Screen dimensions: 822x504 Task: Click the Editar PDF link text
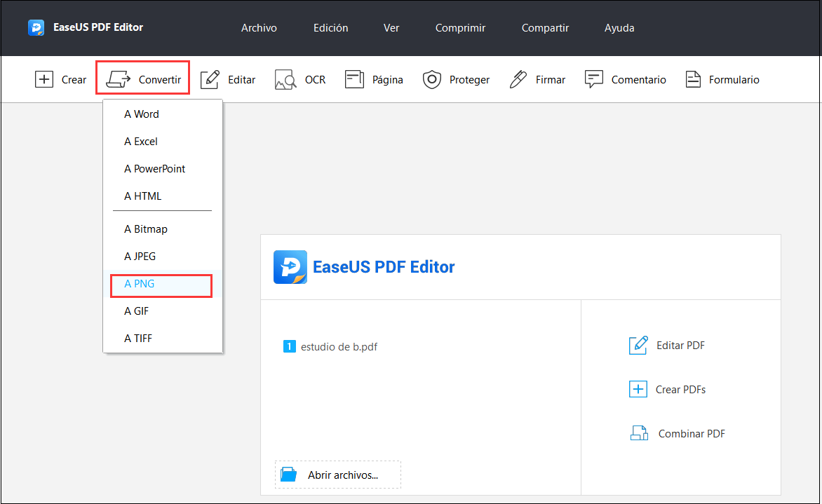680,346
